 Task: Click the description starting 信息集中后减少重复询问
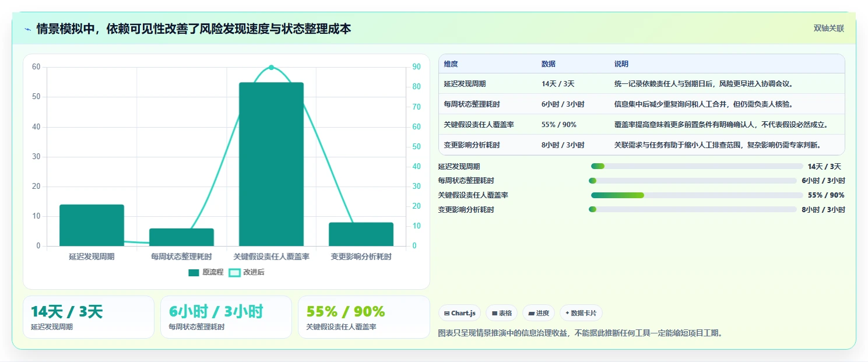[704, 104]
